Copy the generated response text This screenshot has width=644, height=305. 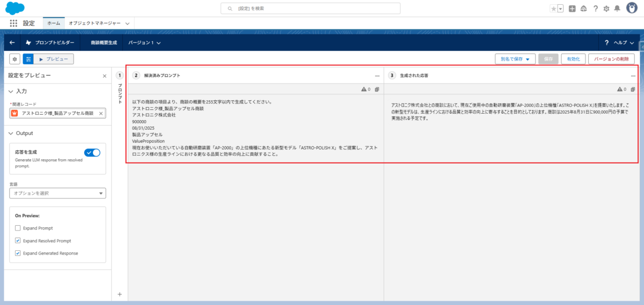(632, 89)
